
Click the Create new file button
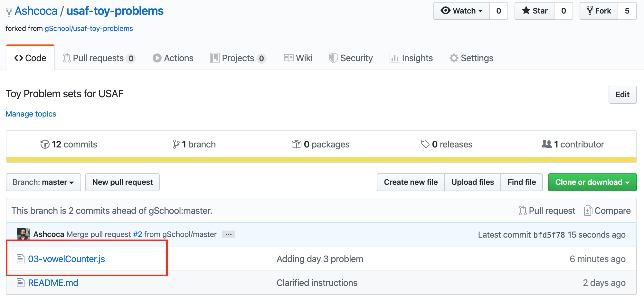point(411,182)
